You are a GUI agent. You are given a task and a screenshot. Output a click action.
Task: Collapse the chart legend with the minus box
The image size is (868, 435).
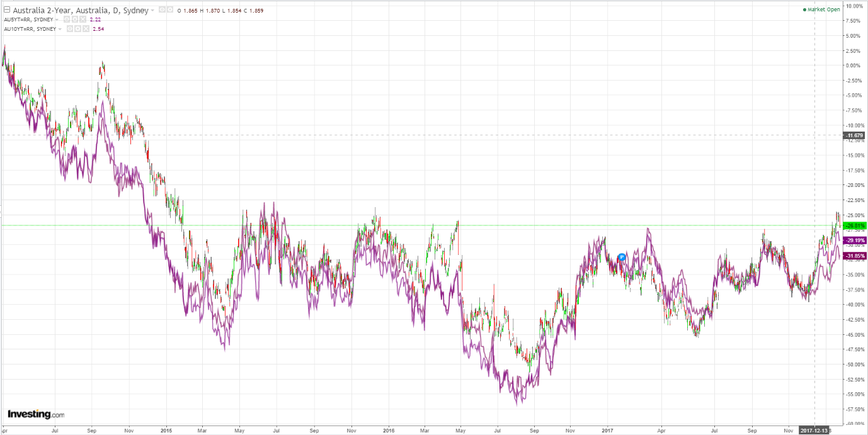7,9
